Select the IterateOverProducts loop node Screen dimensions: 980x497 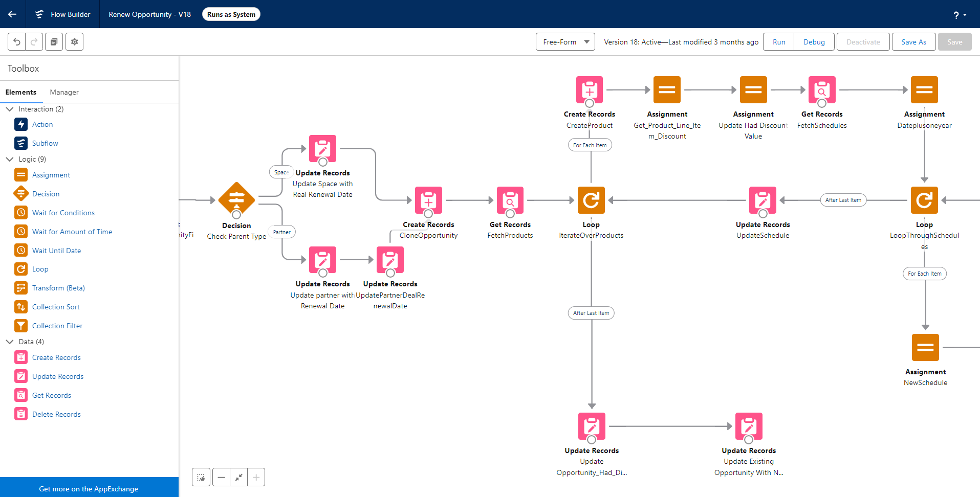(x=591, y=200)
